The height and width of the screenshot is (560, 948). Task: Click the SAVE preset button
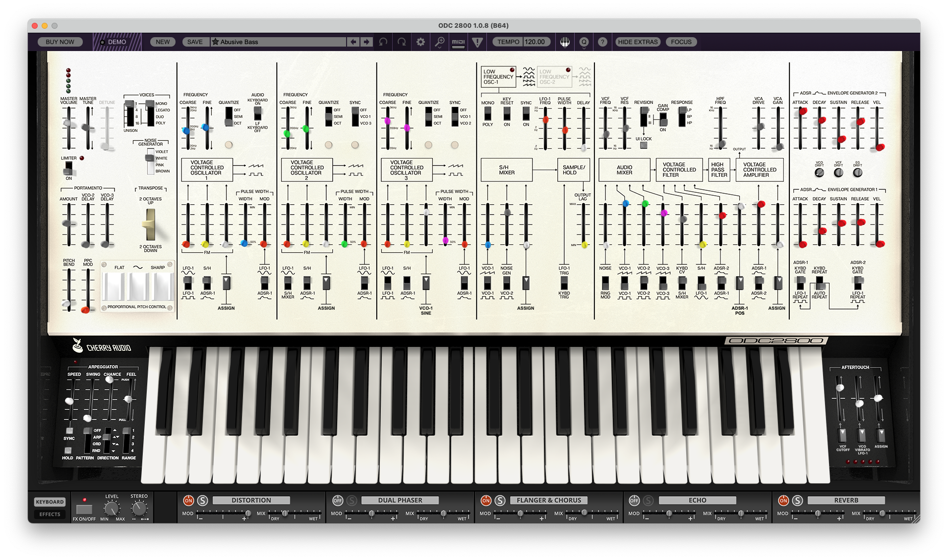(195, 42)
